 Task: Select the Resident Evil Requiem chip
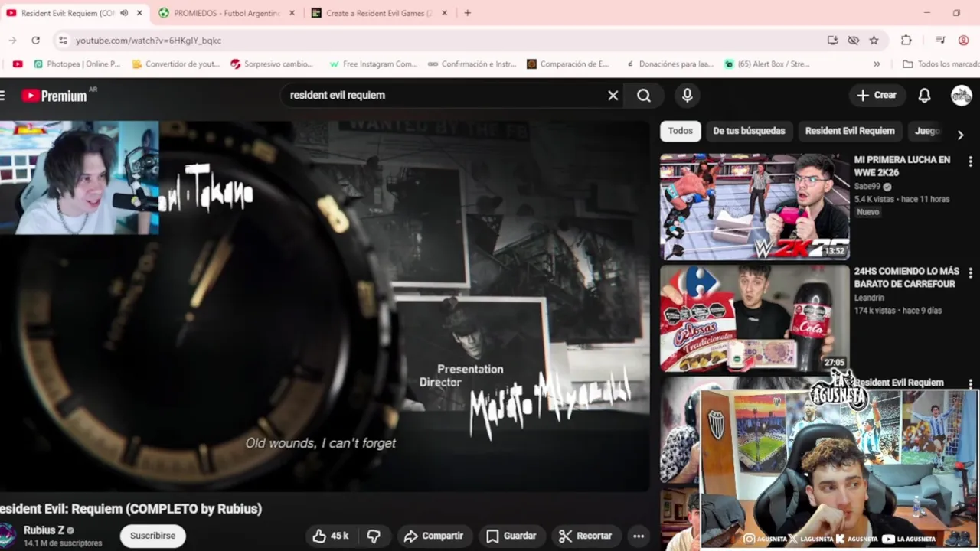(850, 131)
